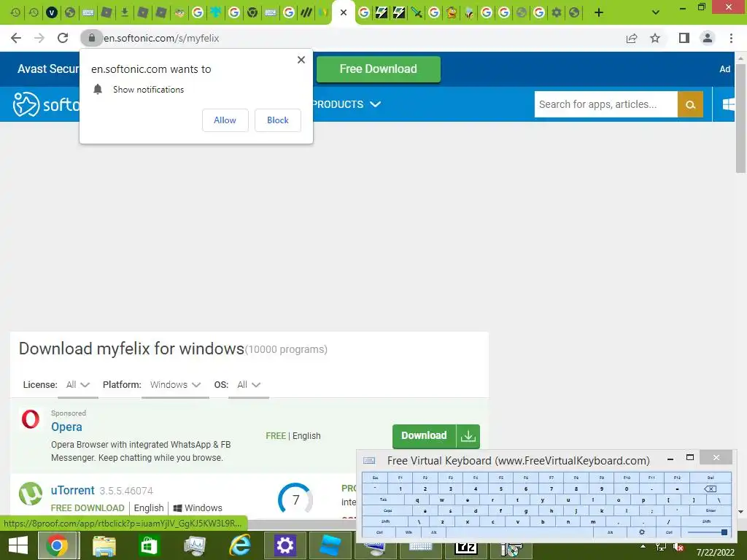Click the taskbar date 7/22/2022

click(715, 553)
